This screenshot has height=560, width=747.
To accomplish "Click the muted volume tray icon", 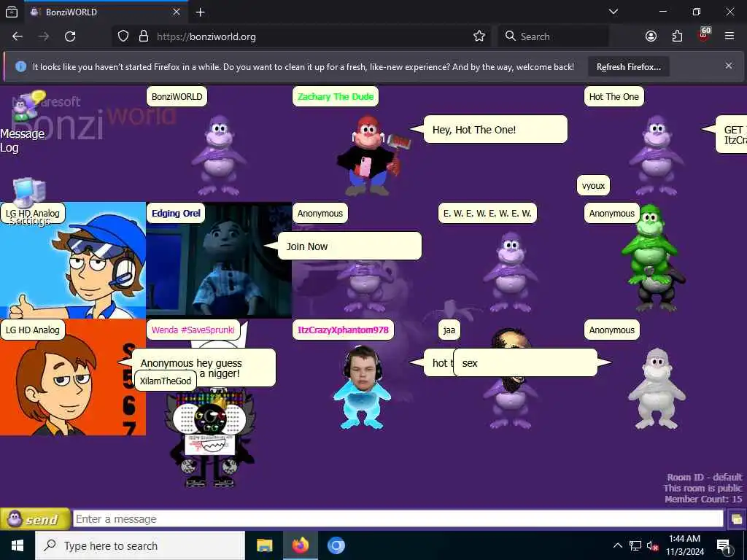I will pyautogui.click(x=653, y=545).
